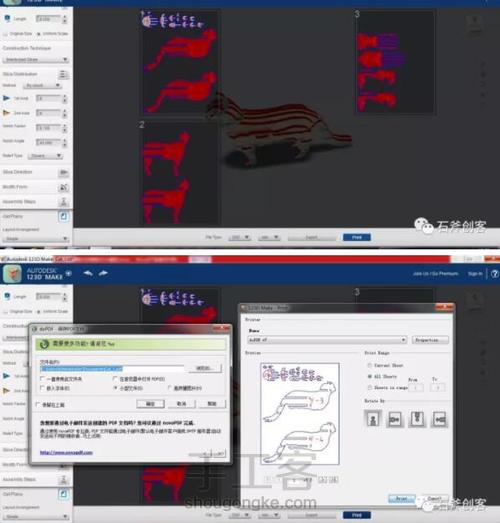Open Slice Direction tool in upper screenshot

tap(63, 172)
